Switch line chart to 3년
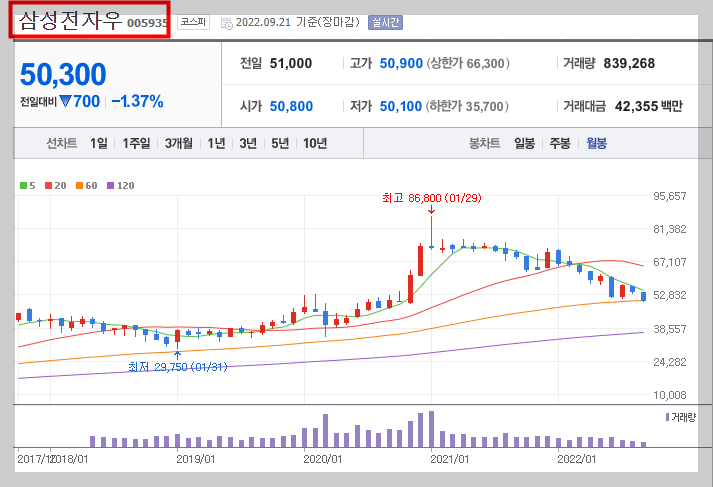This screenshot has width=713, height=487. tap(248, 144)
